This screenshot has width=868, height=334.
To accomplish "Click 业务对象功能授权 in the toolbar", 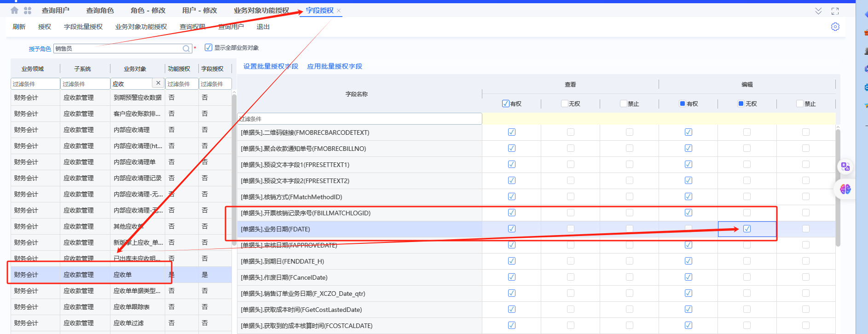I will coord(141,27).
